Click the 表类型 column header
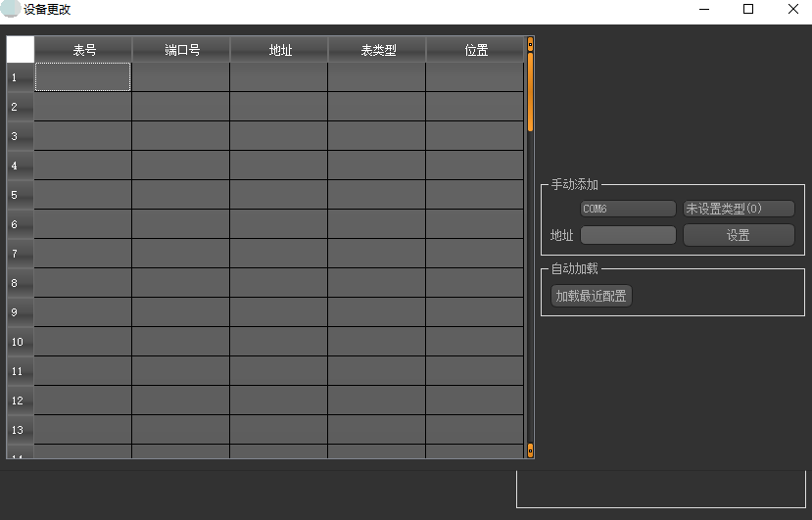812x520 pixels. click(x=377, y=50)
